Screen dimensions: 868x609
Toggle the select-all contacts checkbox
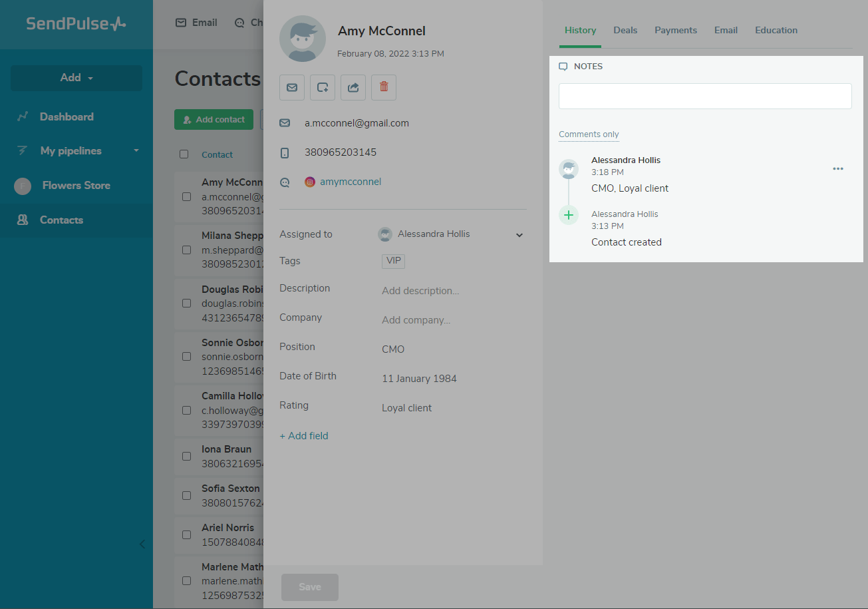(x=184, y=154)
